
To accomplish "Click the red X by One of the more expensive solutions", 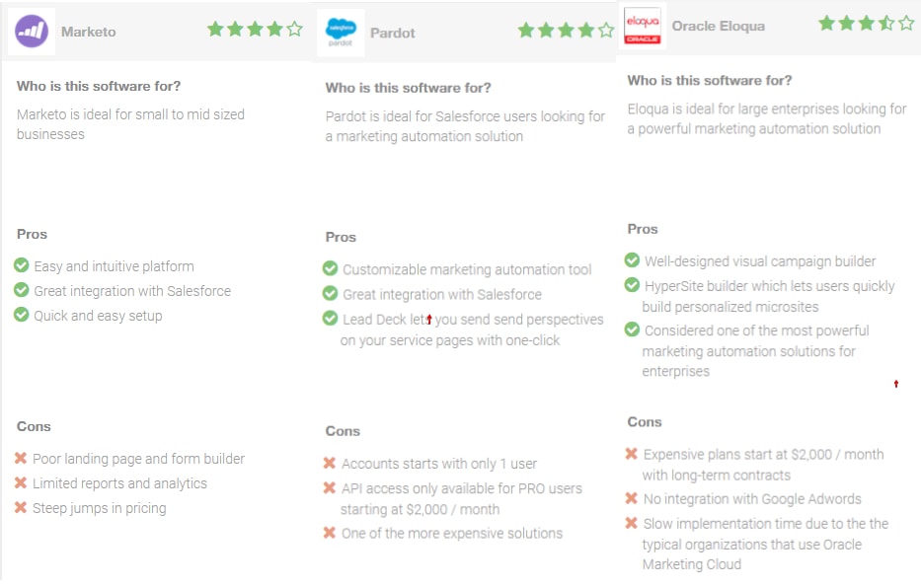I will coord(330,532).
